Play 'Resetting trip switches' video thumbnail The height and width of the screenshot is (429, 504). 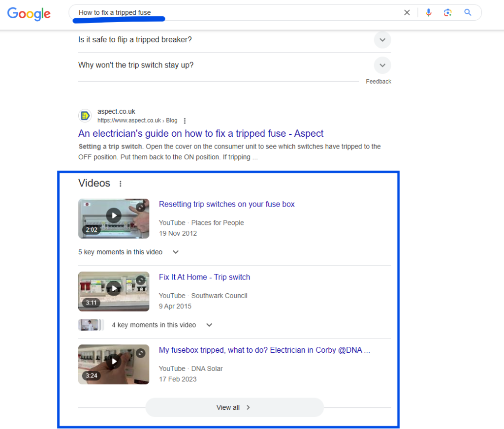114,218
